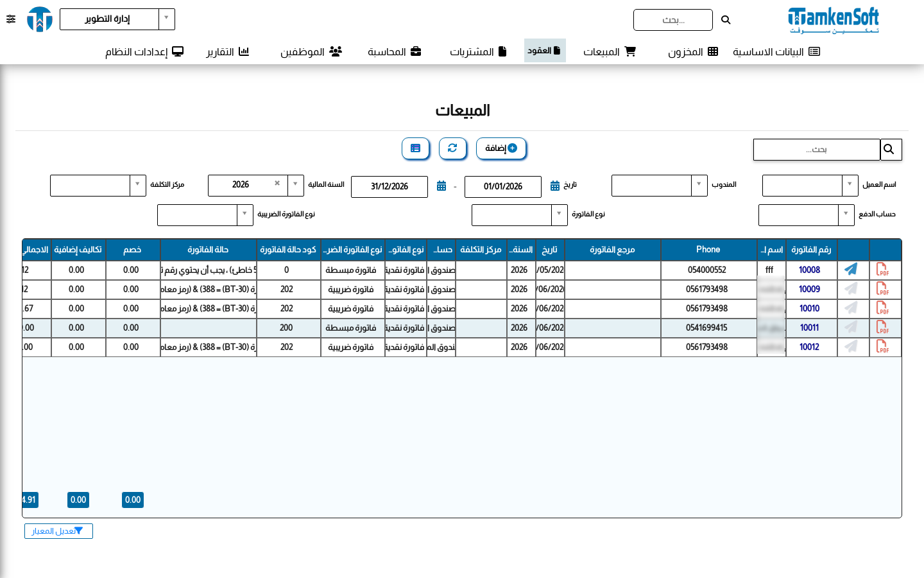Viewport: 924px width, 578px height.
Task: Open invoice number 10010 link
Action: point(810,308)
